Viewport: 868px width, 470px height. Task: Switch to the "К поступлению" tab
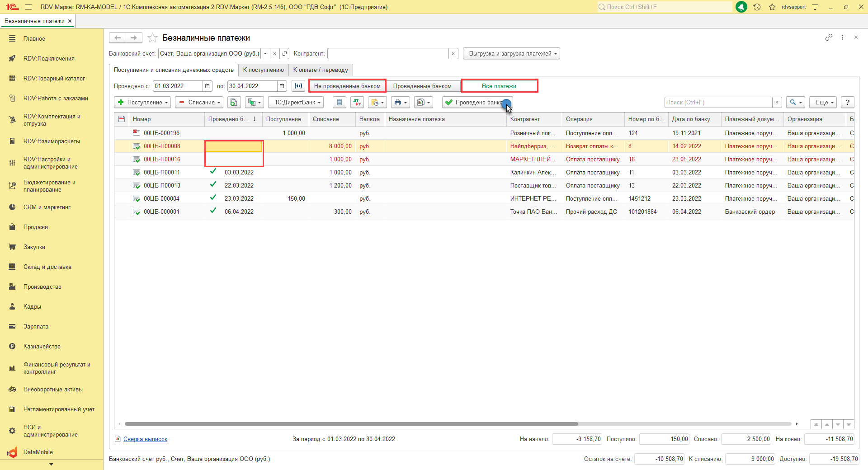[263, 70]
